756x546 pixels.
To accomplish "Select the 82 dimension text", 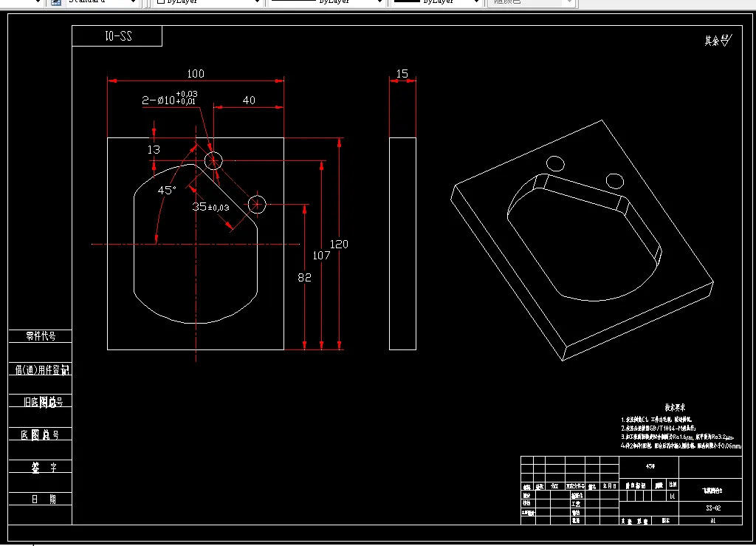I will point(304,277).
